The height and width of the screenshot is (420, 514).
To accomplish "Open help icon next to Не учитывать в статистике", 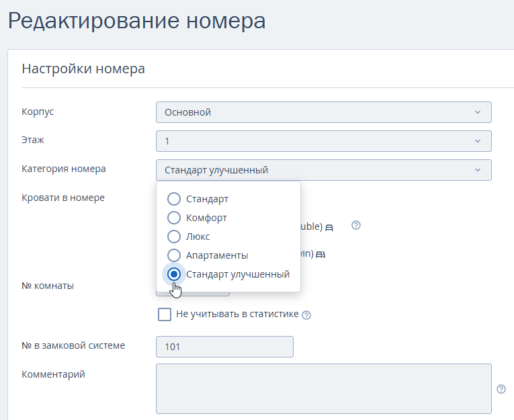I will [306, 315].
